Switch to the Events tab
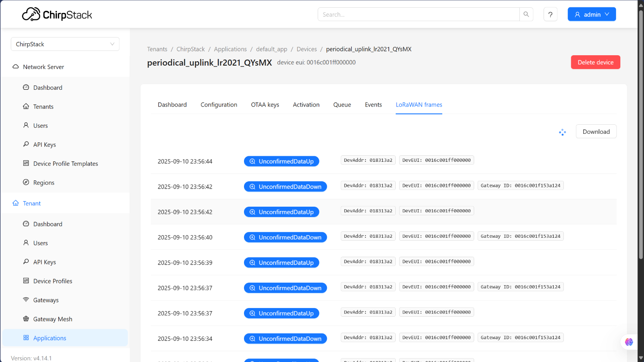Screen dimensions: 644x362 coord(373,104)
